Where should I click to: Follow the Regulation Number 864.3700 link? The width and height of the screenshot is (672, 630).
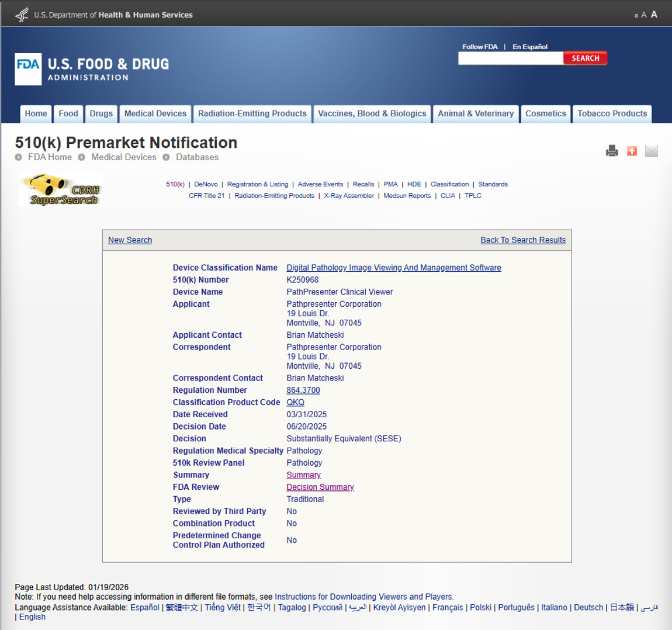click(x=303, y=390)
